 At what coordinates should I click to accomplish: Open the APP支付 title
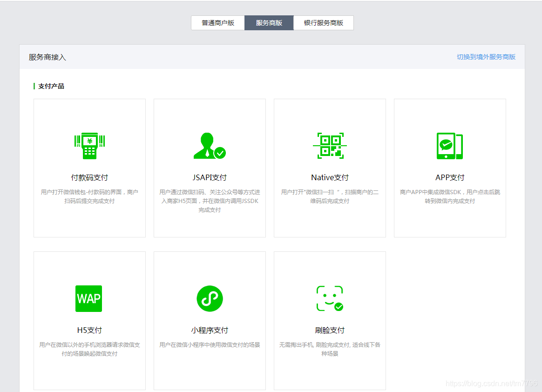(x=450, y=177)
